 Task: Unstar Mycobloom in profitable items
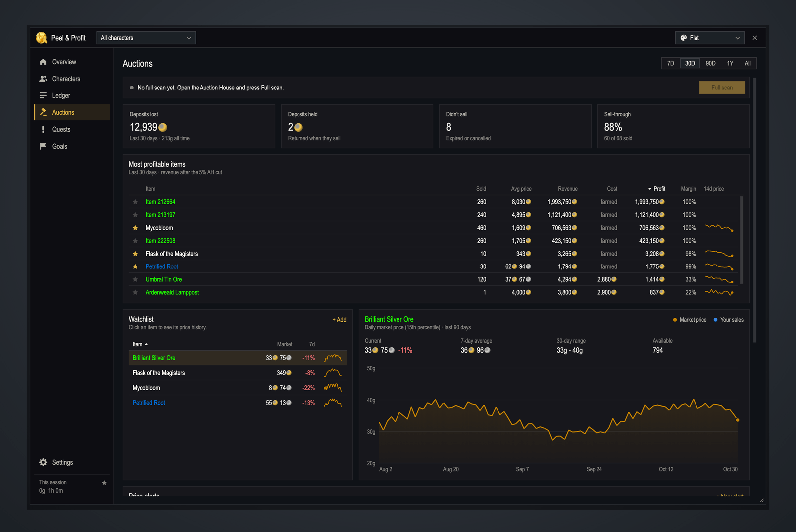(135, 228)
